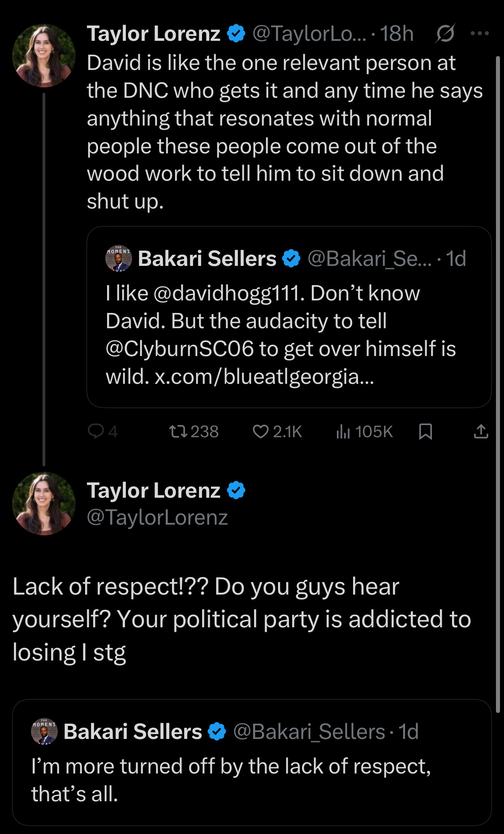Open Taylor Lorenz's second profile picture
This screenshot has width=504, height=834.
pyautogui.click(x=43, y=504)
